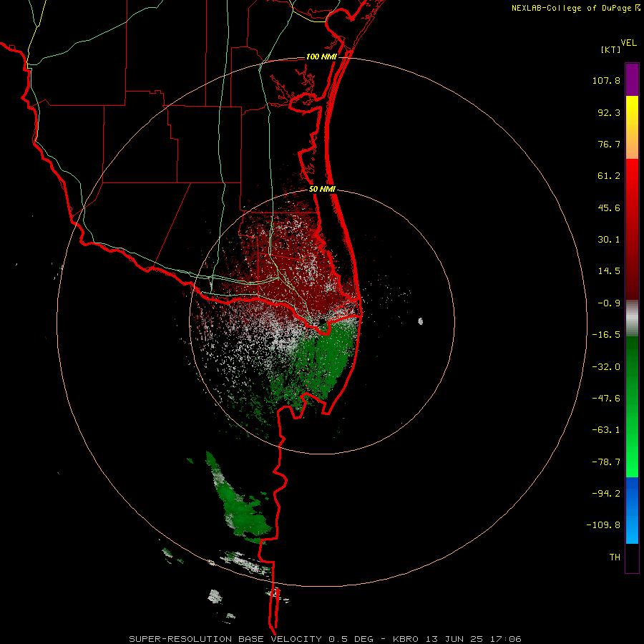Click the 45.6 legend value
The image size is (644, 644).
[x=609, y=208]
